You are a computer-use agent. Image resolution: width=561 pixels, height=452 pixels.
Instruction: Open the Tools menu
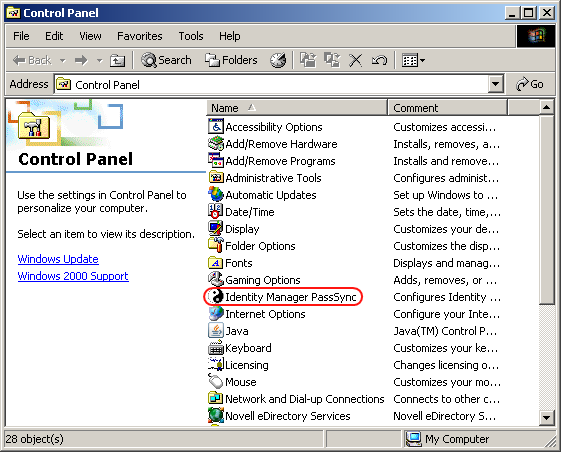pyautogui.click(x=191, y=36)
